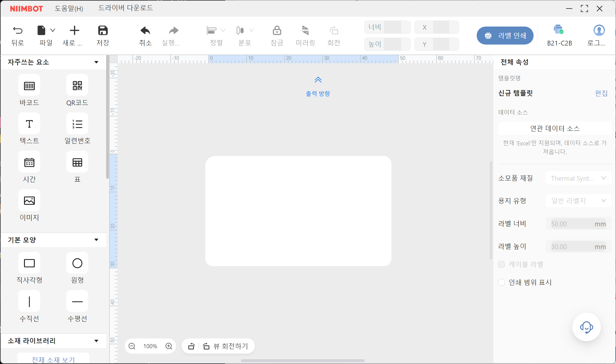Viewport: 616px width, 364px height.
Task: Click the 뒤로 back arrow icon
Action: pyautogui.click(x=18, y=30)
